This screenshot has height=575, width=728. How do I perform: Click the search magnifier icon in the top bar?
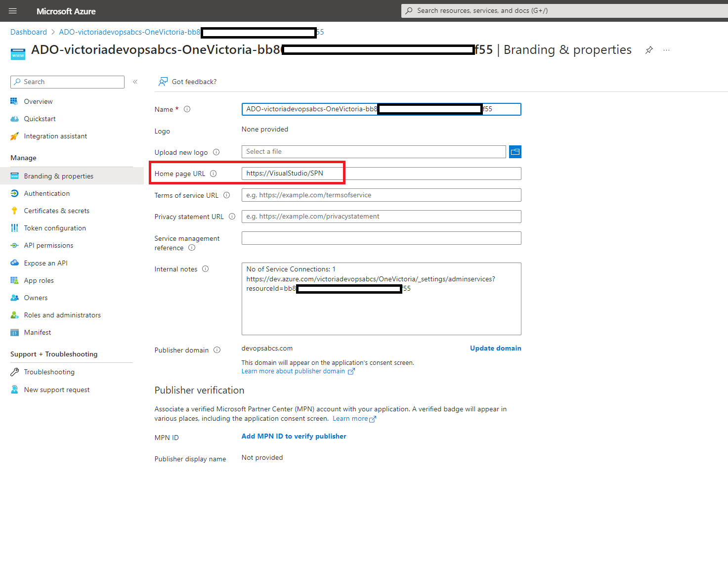point(409,10)
